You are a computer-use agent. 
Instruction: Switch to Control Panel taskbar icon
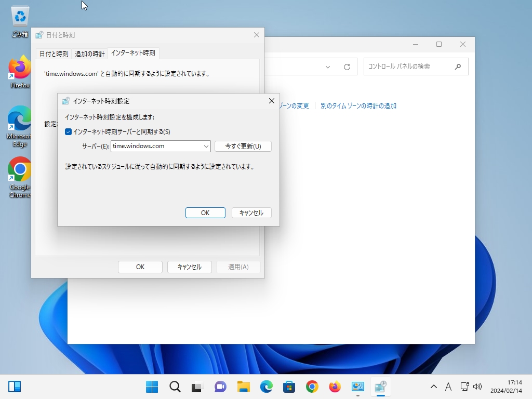click(x=358, y=387)
